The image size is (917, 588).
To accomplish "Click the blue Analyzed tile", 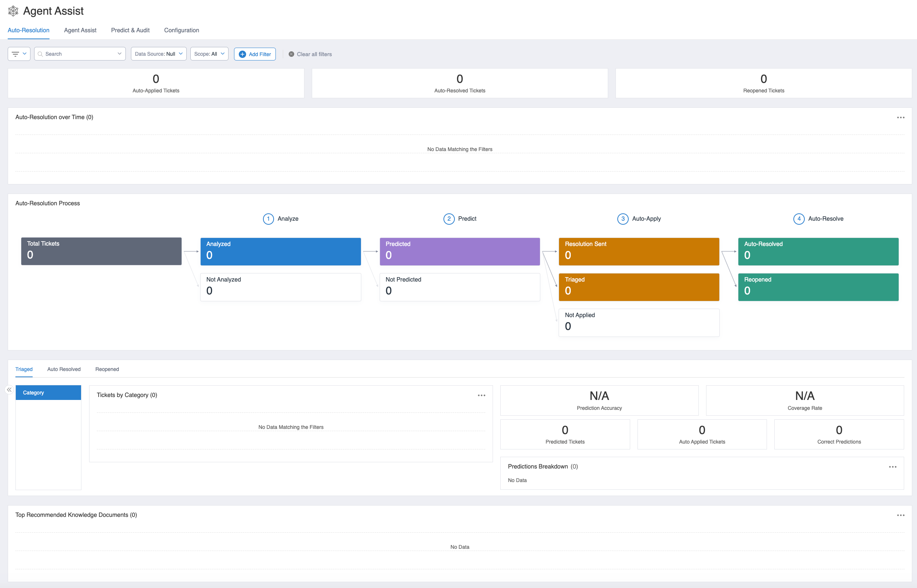I will (x=280, y=251).
